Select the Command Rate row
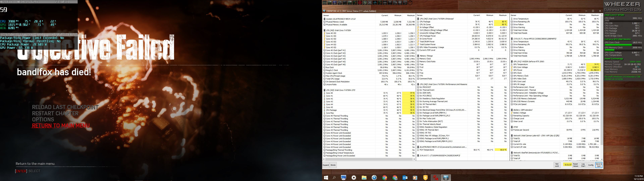The image size is (644, 181). click(x=463, y=79)
